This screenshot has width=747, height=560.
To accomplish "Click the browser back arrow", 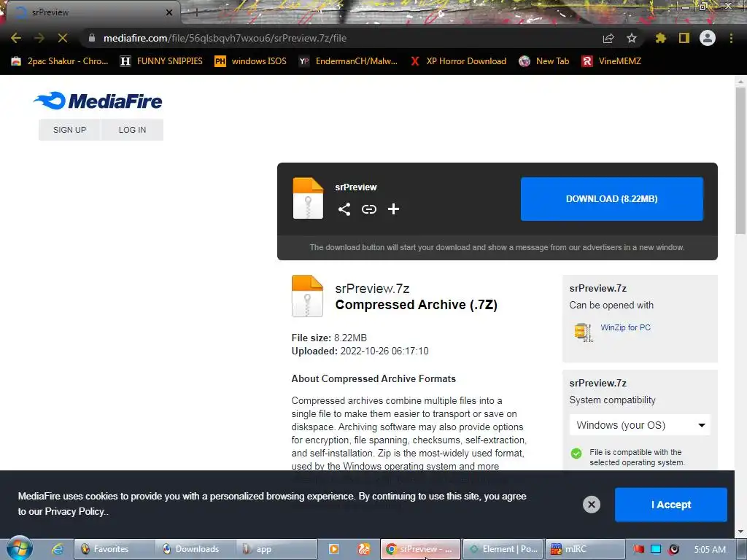I will (16, 38).
